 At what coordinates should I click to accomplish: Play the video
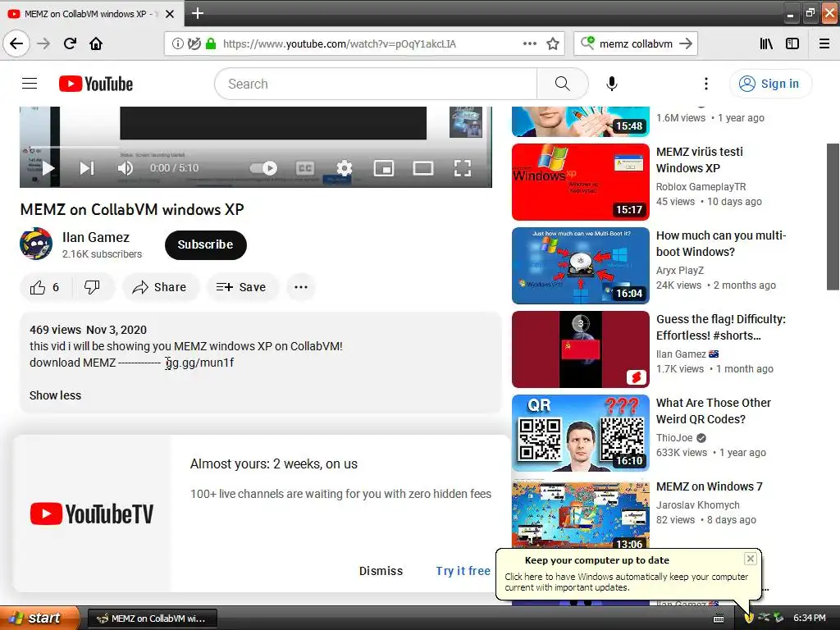(48, 168)
